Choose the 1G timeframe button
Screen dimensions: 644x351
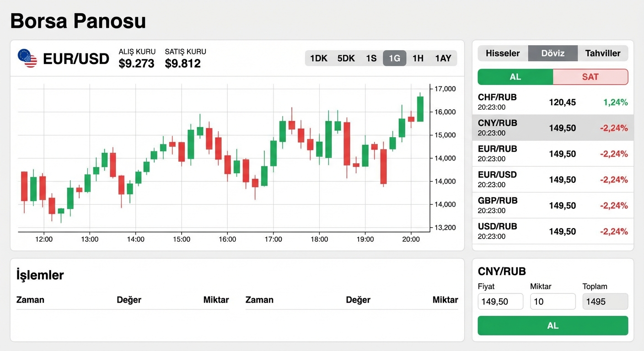pyautogui.click(x=394, y=58)
